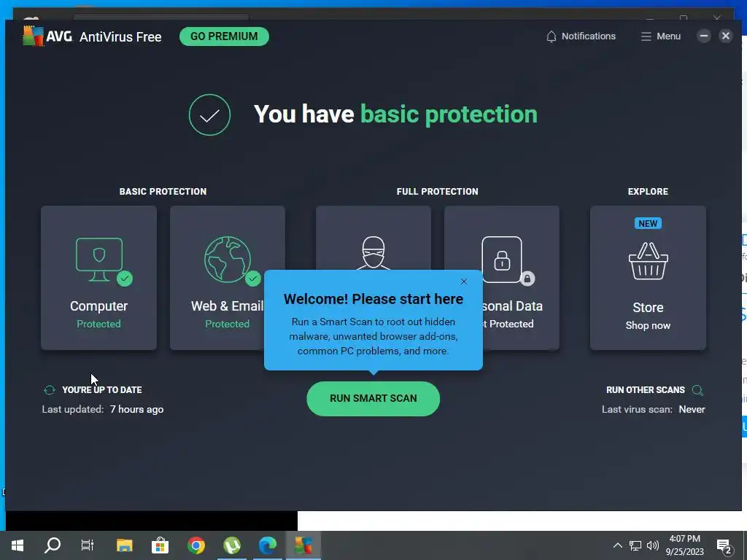Open the Windows Start menu

click(18, 545)
